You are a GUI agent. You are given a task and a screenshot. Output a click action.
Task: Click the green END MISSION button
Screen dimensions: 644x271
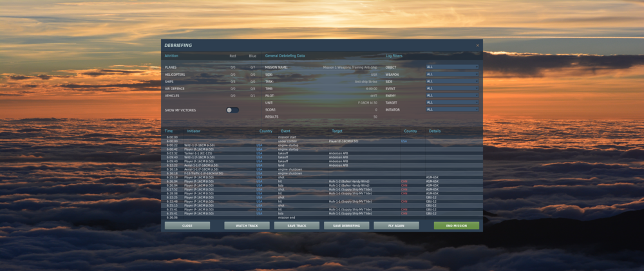(x=457, y=225)
